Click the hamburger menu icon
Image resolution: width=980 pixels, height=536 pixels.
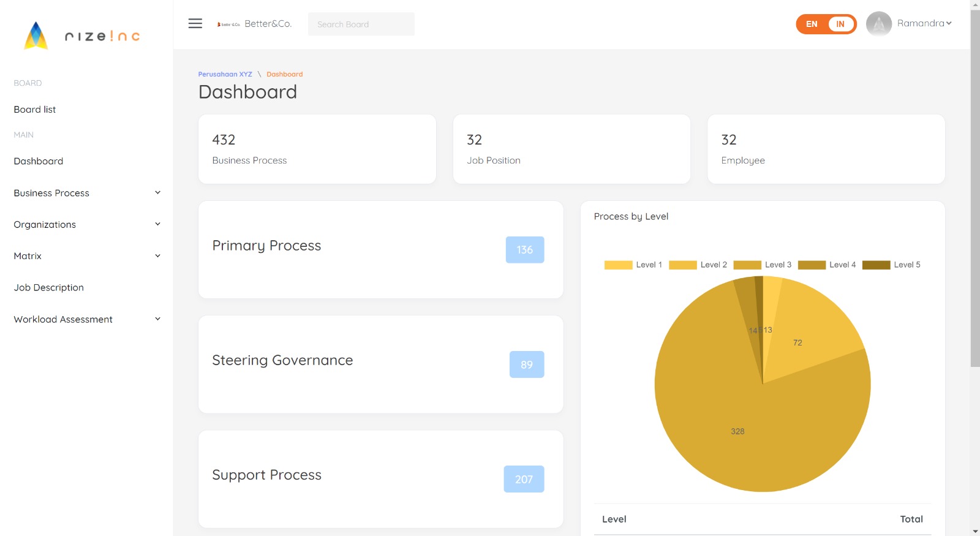click(x=195, y=24)
